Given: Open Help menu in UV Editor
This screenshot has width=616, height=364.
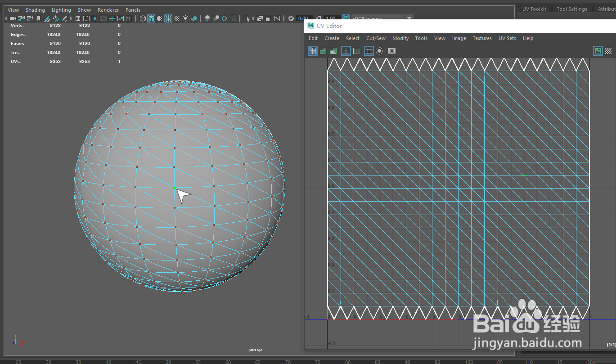Looking at the screenshot, I should click(528, 38).
